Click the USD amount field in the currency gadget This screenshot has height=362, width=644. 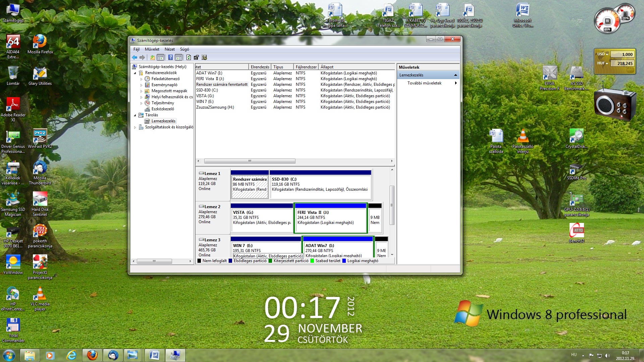622,54
